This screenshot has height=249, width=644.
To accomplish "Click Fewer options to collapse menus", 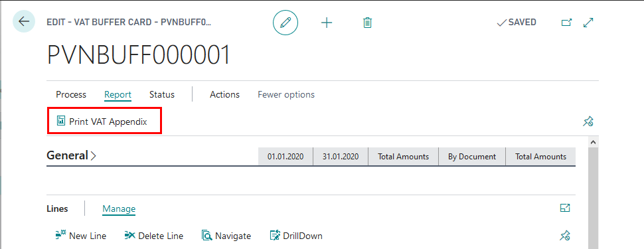I will click(x=286, y=94).
